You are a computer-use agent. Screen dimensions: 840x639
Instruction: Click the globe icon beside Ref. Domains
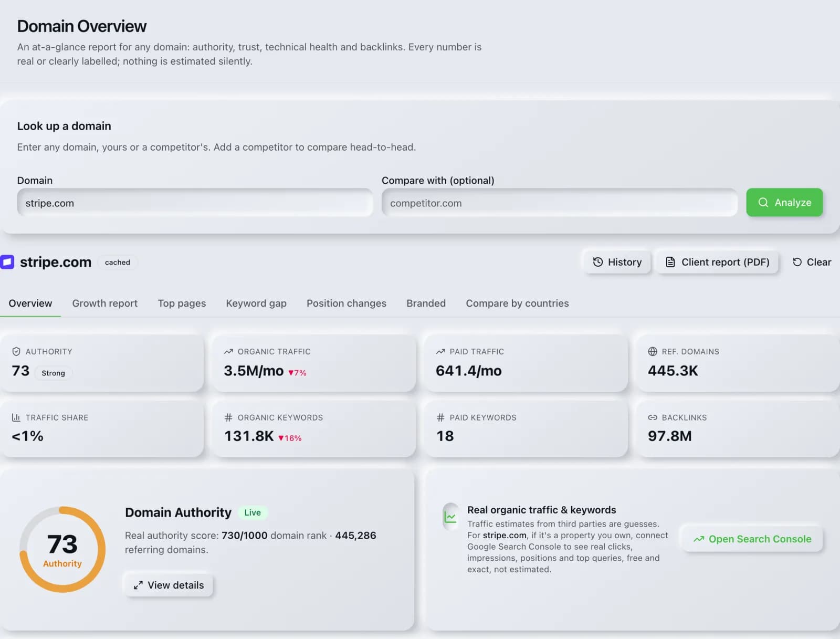pyautogui.click(x=653, y=352)
